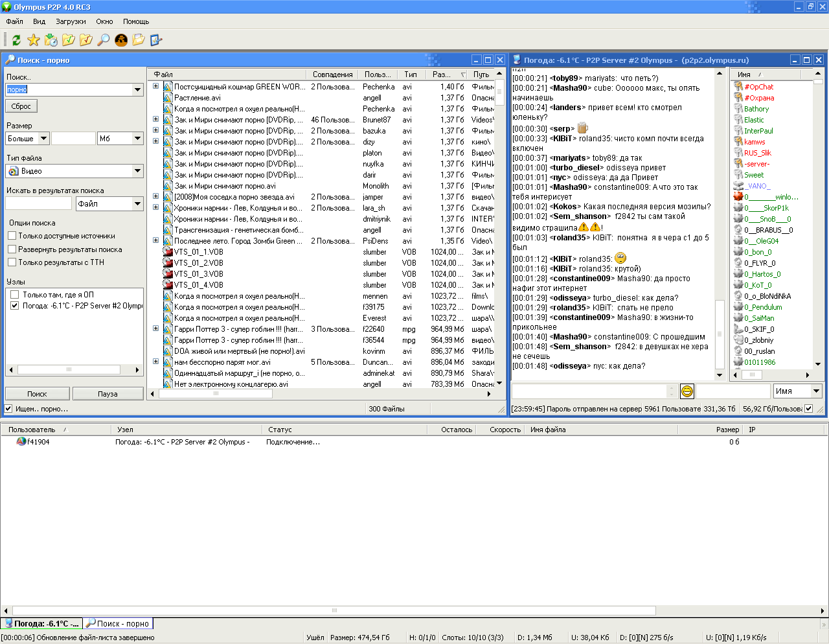Viewport: 829px width, 644px height.
Task: Click the orange spy icon in toolbar
Action: (121, 40)
